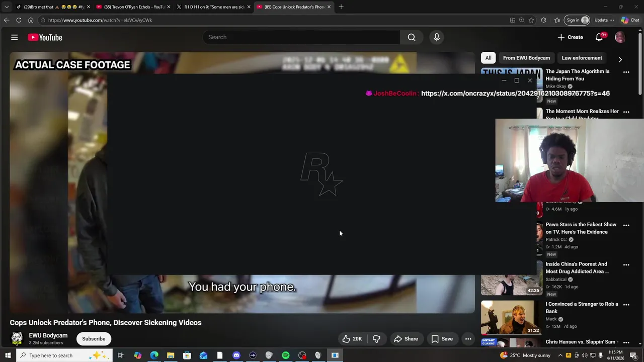Open The Japan The Algorithm Is Hiding title
The height and width of the screenshot is (362, 644).
(578, 75)
